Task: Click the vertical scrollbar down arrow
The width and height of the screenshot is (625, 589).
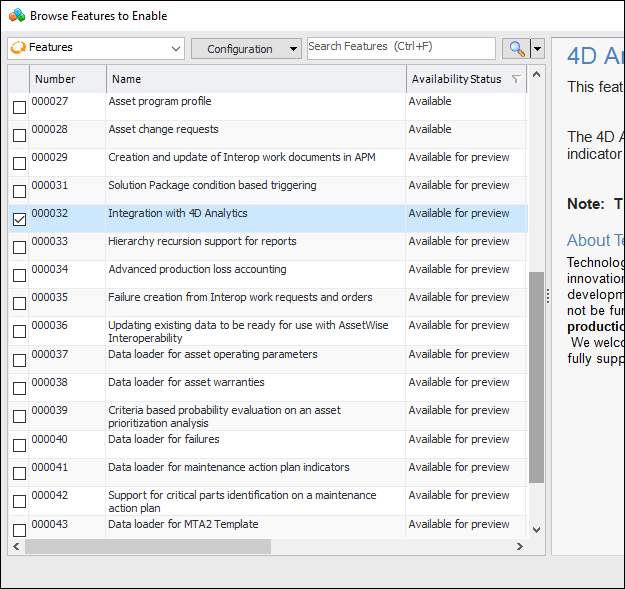Action: pyautogui.click(x=536, y=529)
